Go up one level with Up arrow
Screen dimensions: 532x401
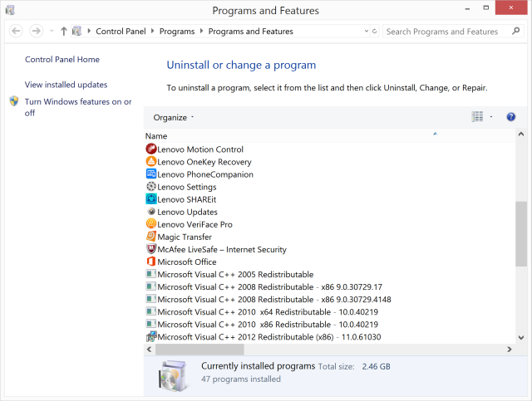[x=63, y=32]
